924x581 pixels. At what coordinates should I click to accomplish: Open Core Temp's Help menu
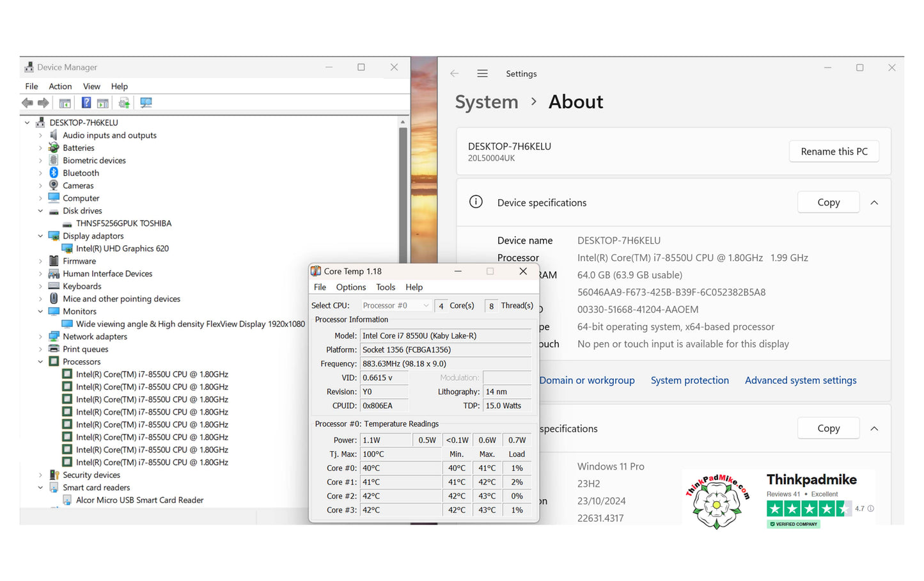pyautogui.click(x=414, y=287)
